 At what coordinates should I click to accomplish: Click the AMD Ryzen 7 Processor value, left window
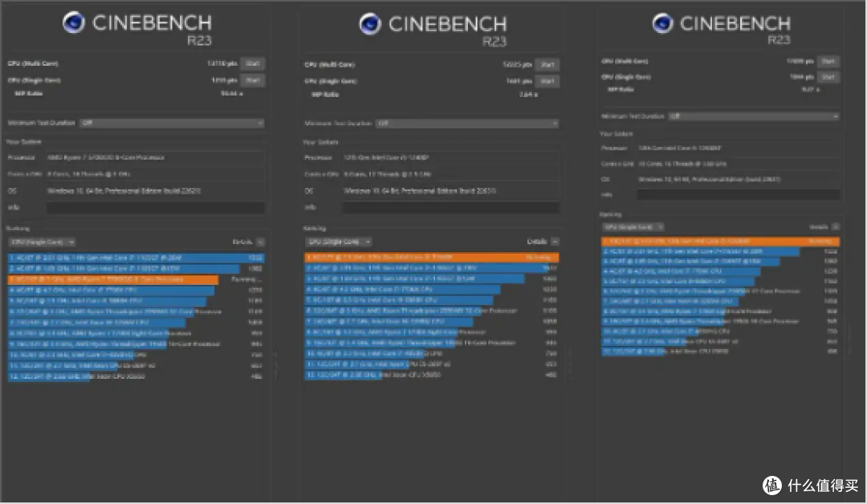pyautogui.click(x=106, y=157)
